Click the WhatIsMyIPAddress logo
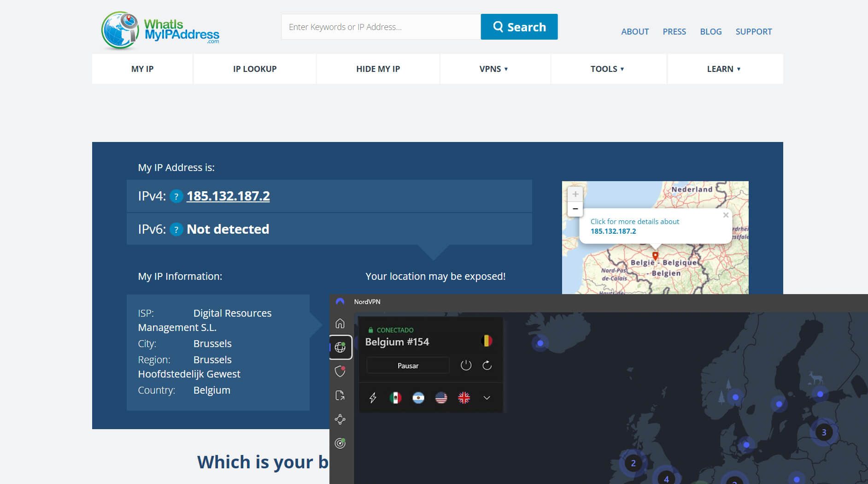Image resolution: width=868 pixels, height=484 pixels. [160, 30]
